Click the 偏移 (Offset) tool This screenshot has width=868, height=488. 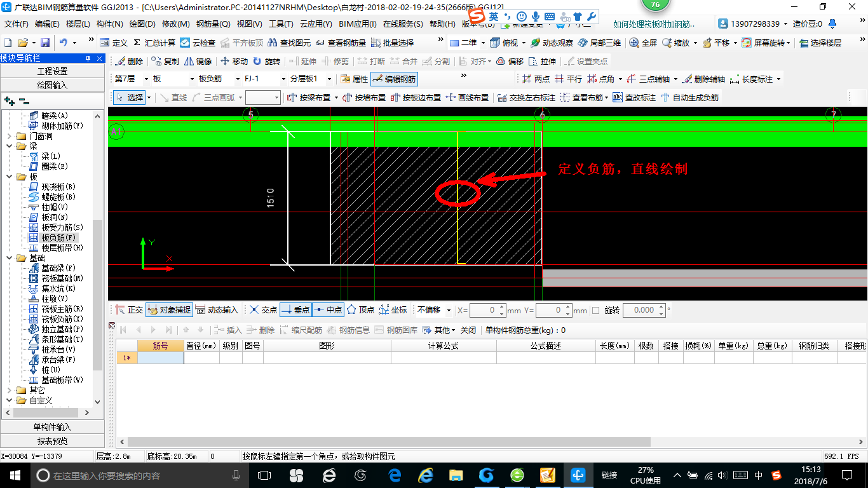[510, 61]
